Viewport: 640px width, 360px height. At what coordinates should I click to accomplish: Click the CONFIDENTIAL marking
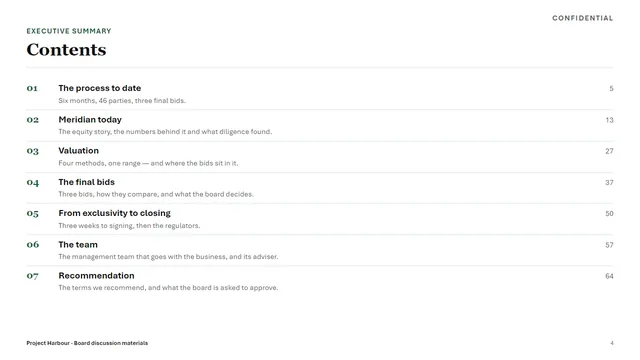click(582, 18)
